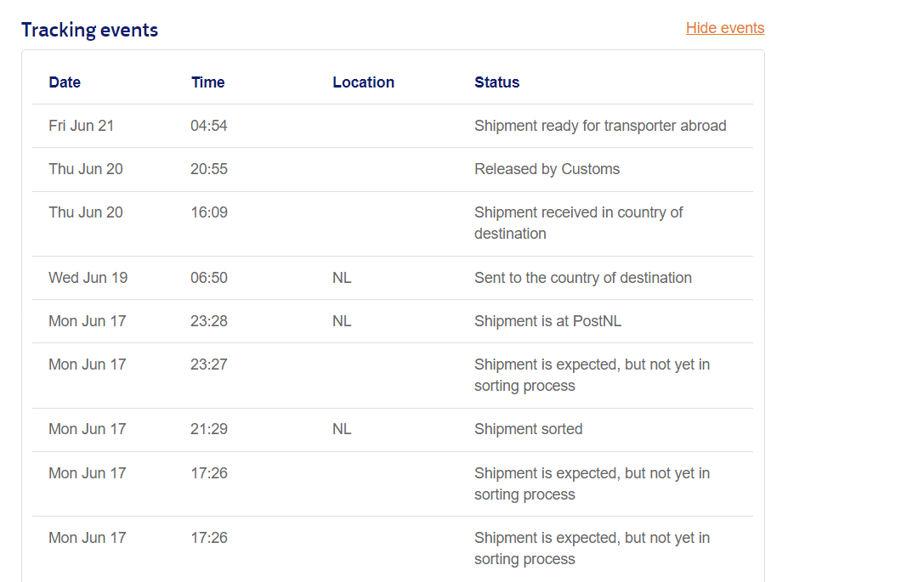The height and width of the screenshot is (582, 924).
Task: Click the Wed Jun 19 date cell
Action: (88, 278)
